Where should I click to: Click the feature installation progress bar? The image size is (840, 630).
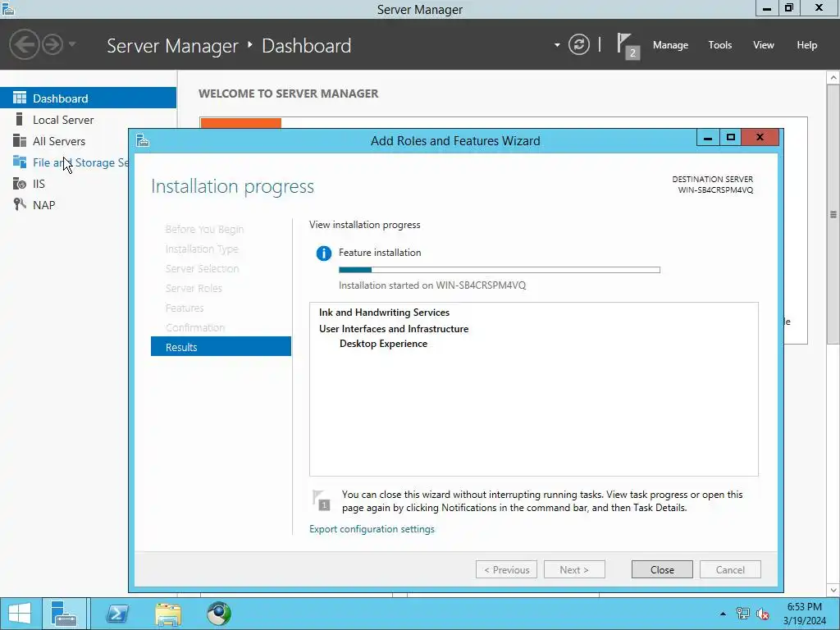point(500,270)
